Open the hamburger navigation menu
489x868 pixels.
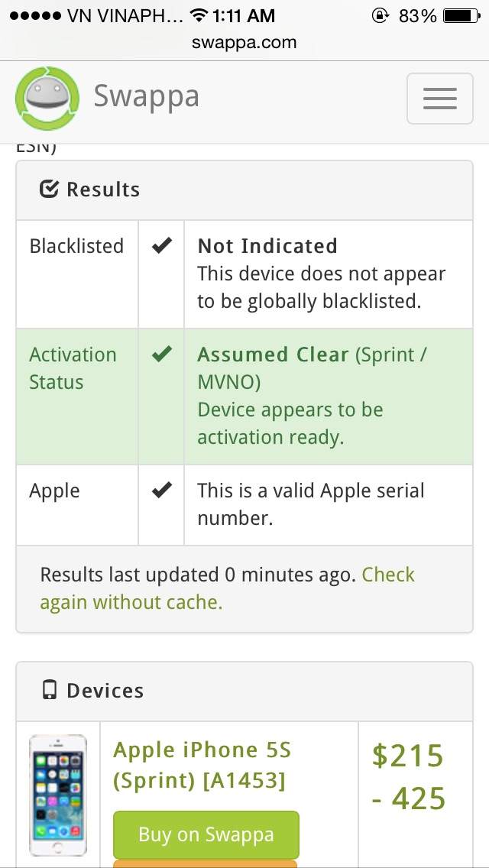[439, 99]
